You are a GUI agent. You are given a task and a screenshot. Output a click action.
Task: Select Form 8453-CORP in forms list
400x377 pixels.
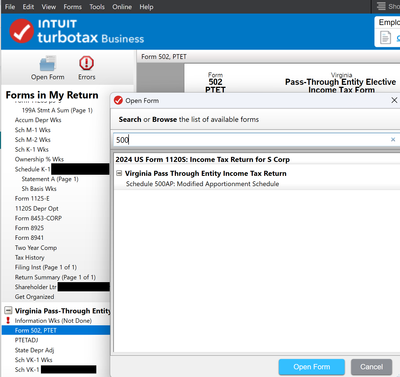click(x=38, y=218)
